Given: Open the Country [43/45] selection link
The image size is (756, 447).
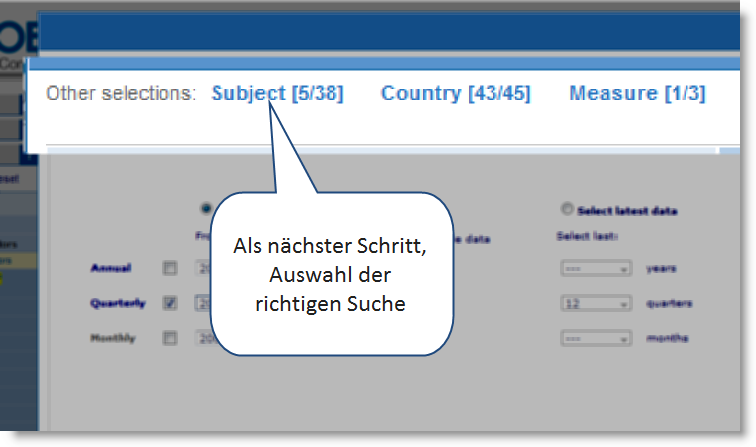Looking at the screenshot, I should click(x=455, y=94).
